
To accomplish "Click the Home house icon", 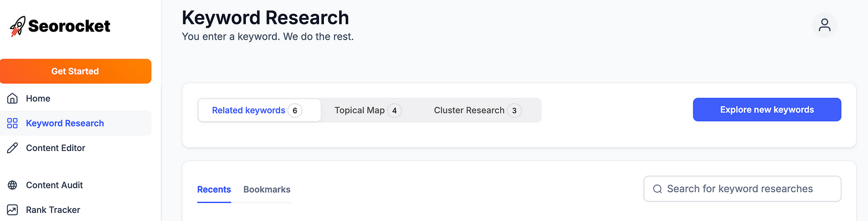I will (x=12, y=98).
